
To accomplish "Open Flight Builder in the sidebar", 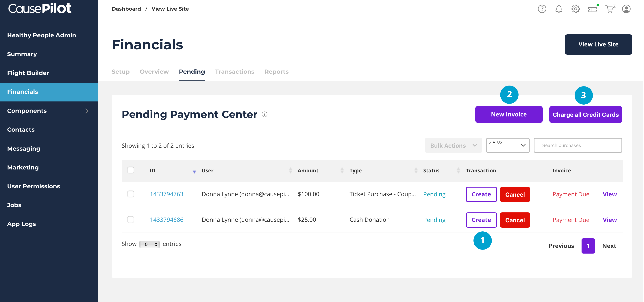I will tap(28, 73).
